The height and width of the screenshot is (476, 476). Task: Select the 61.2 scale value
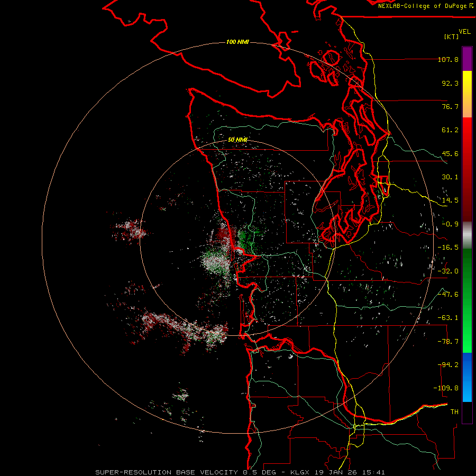pyautogui.click(x=450, y=130)
